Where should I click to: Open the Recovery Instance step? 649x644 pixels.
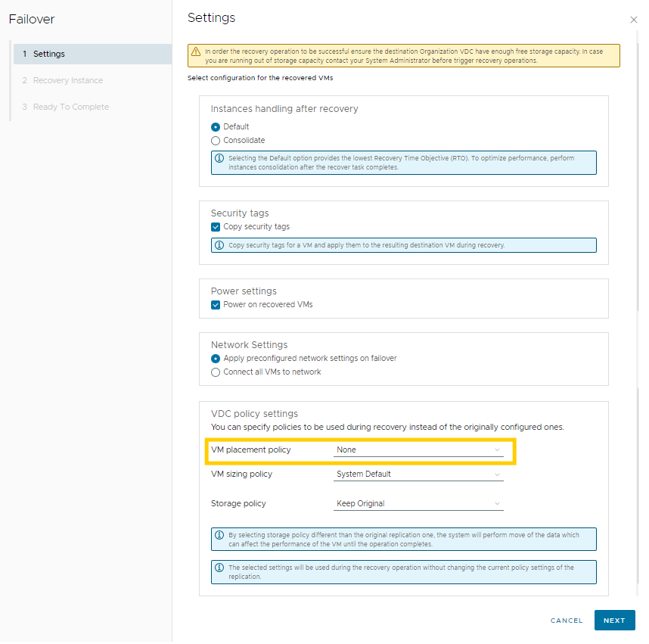click(x=67, y=81)
